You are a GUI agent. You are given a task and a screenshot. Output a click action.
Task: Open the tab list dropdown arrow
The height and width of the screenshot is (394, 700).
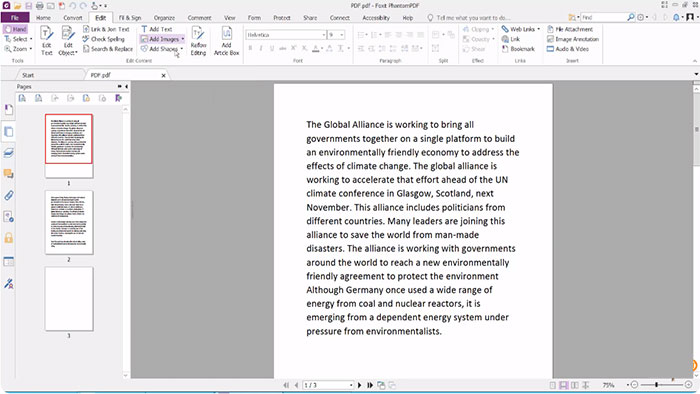696,75
